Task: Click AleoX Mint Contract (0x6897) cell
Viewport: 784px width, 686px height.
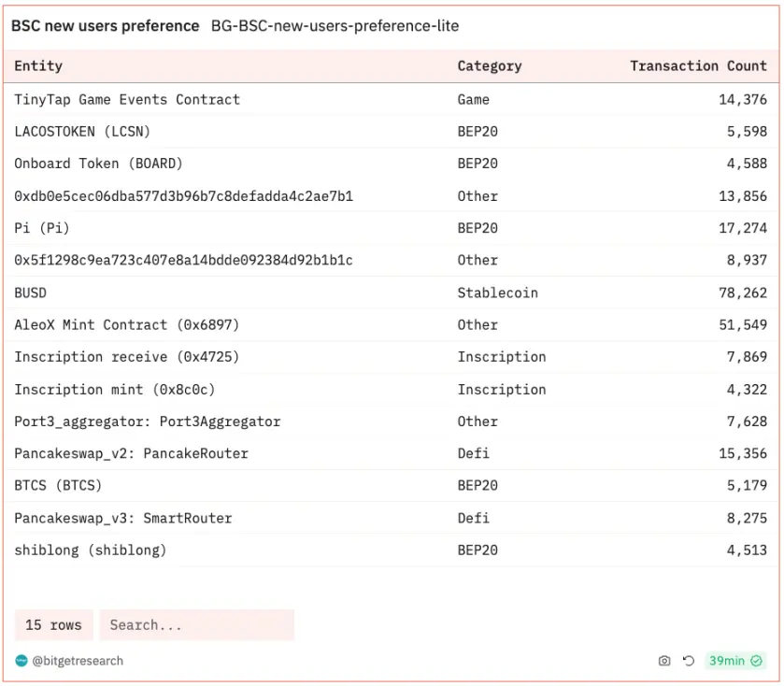Action: pos(127,325)
